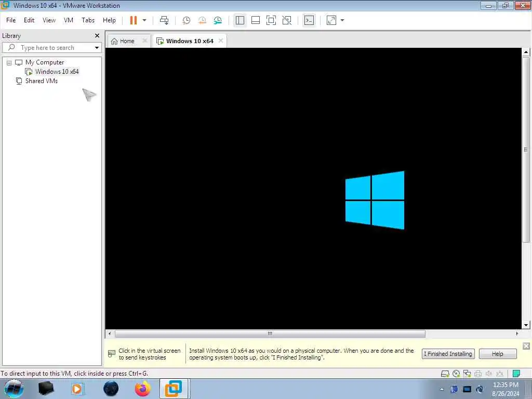The image size is (532, 399).
Task: Click the VMware Workstation taskbar button
Action: point(174,389)
